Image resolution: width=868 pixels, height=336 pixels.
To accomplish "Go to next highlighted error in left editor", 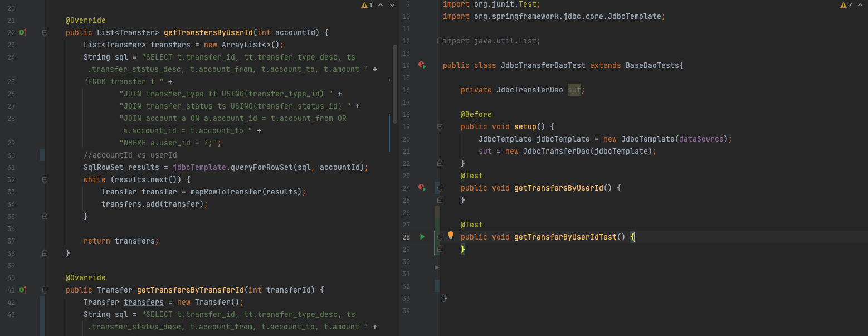I will pyautogui.click(x=392, y=5).
